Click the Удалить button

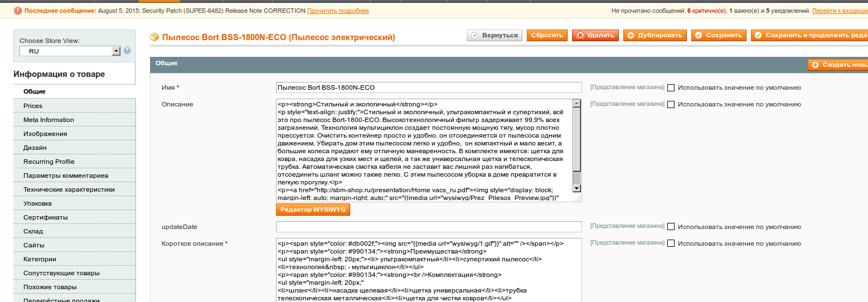[595, 35]
